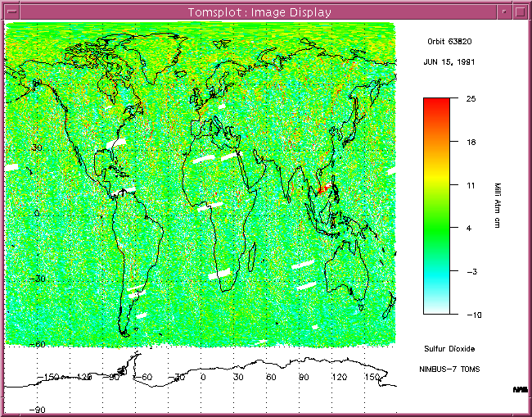The width and height of the screenshot is (532, 417).
Task: Click the red end of color bar
Action: [436, 104]
